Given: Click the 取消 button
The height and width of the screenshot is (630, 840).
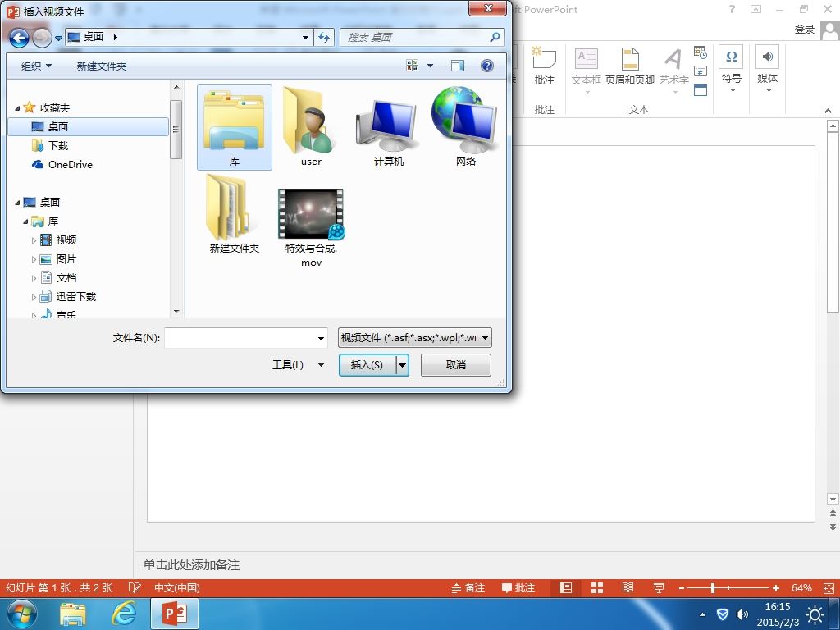Looking at the screenshot, I should pos(456,365).
